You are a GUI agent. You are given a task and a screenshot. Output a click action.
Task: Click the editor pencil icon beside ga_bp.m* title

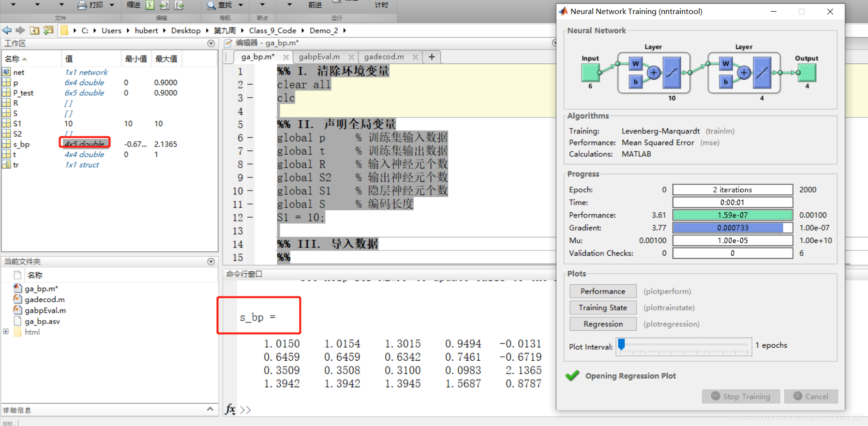tap(228, 43)
